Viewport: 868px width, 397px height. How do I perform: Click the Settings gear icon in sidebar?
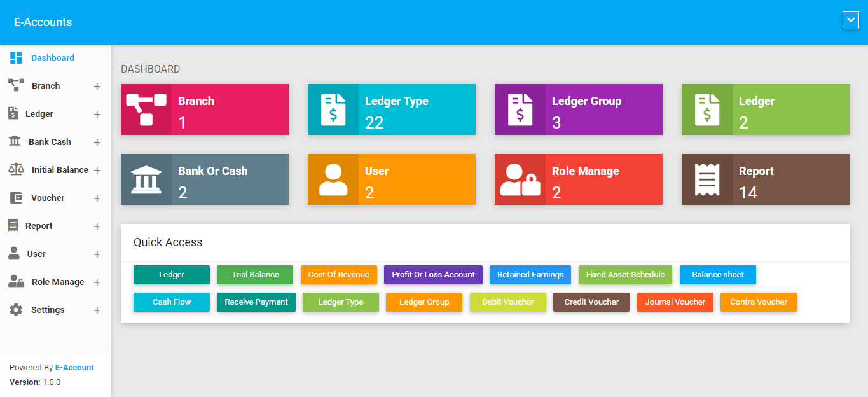16,310
